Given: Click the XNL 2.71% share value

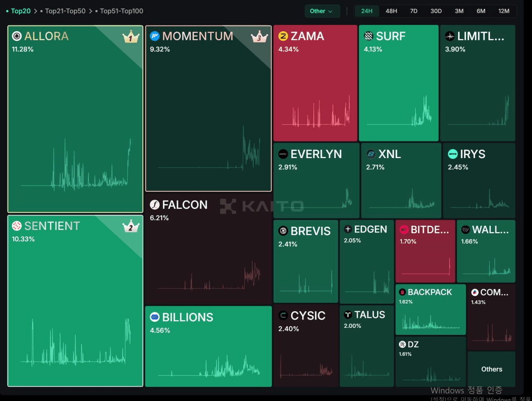Looking at the screenshot, I should pos(375,167).
